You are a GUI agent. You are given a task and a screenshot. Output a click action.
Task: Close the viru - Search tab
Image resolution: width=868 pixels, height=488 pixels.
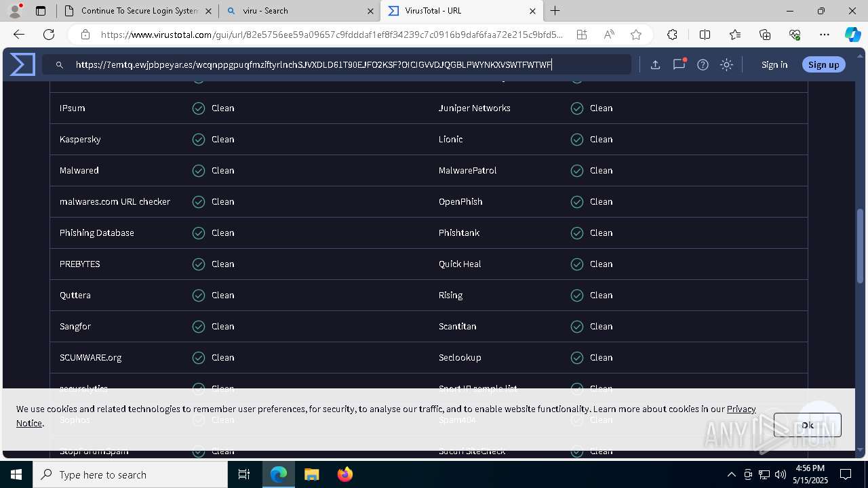[x=371, y=11]
